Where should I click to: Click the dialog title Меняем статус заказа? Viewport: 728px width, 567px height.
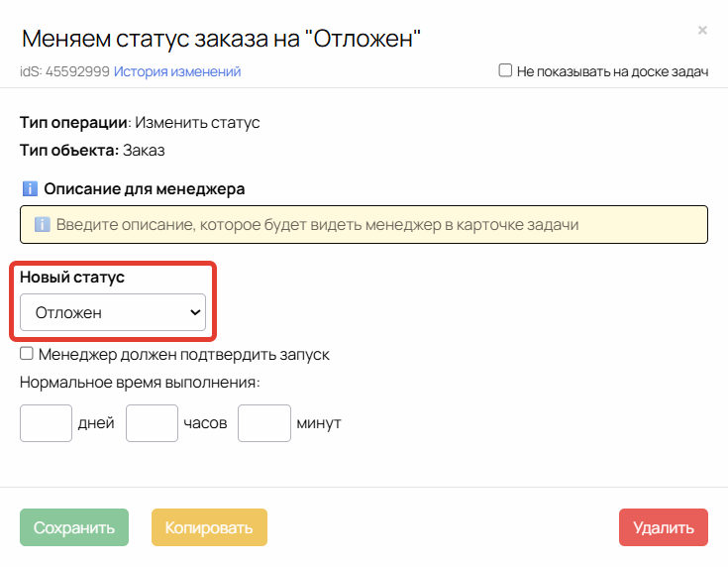click(x=221, y=39)
